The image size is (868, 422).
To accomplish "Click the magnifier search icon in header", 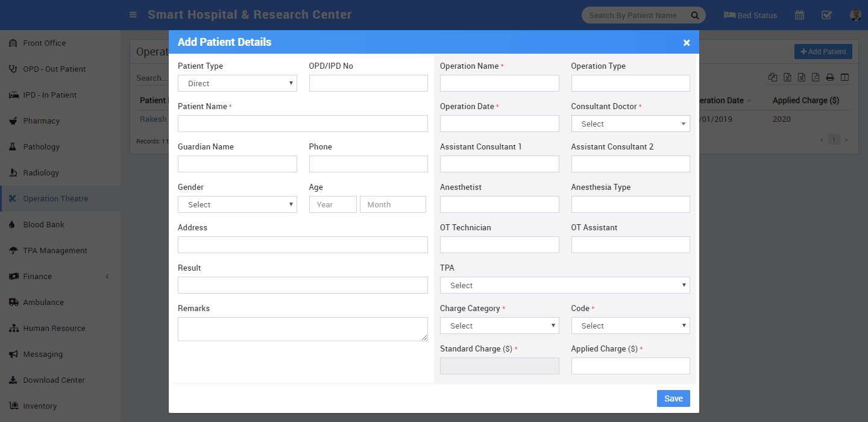I will tap(695, 15).
